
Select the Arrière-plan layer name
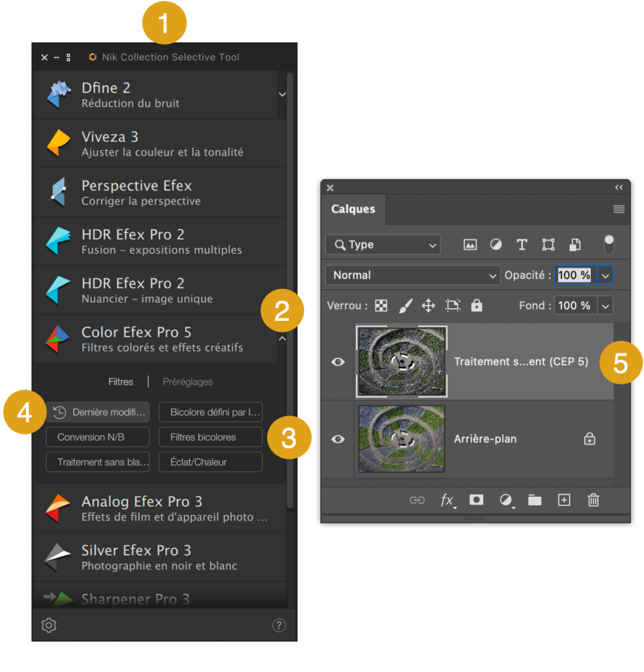485,439
